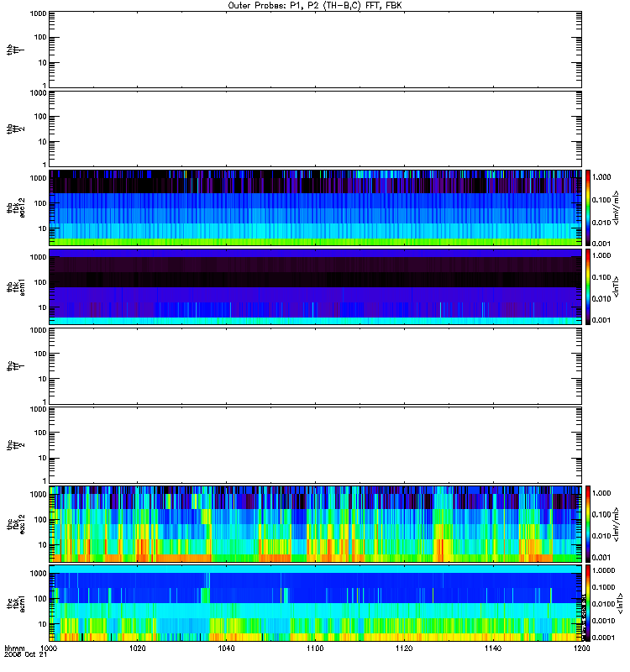Select the thb fbk scm1 spectrogram panel
The image size is (630, 672).
[314, 286]
